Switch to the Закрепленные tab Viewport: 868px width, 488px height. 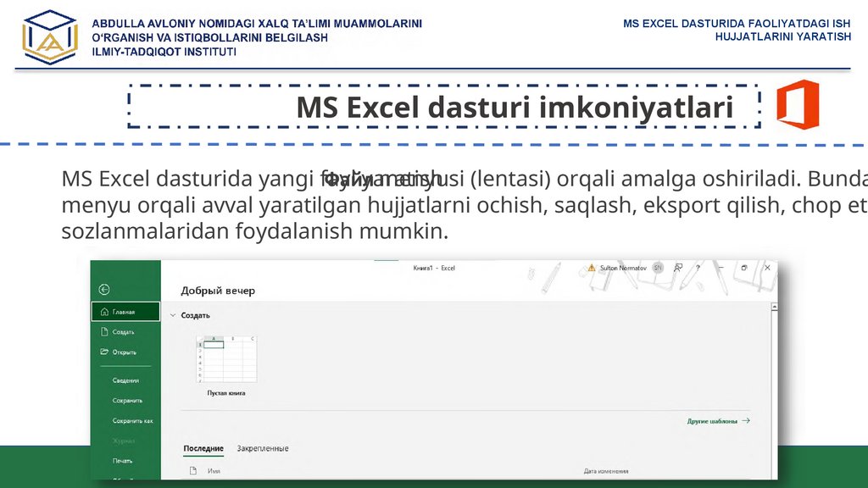(x=263, y=449)
